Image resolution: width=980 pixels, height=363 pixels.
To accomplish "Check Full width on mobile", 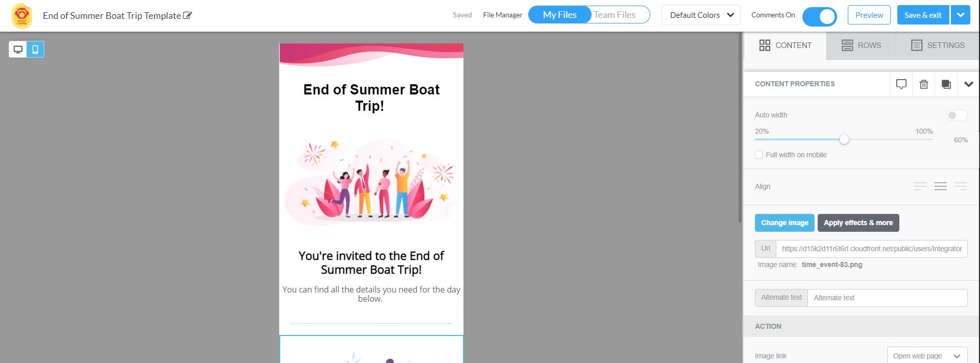I will tap(759, 155).
